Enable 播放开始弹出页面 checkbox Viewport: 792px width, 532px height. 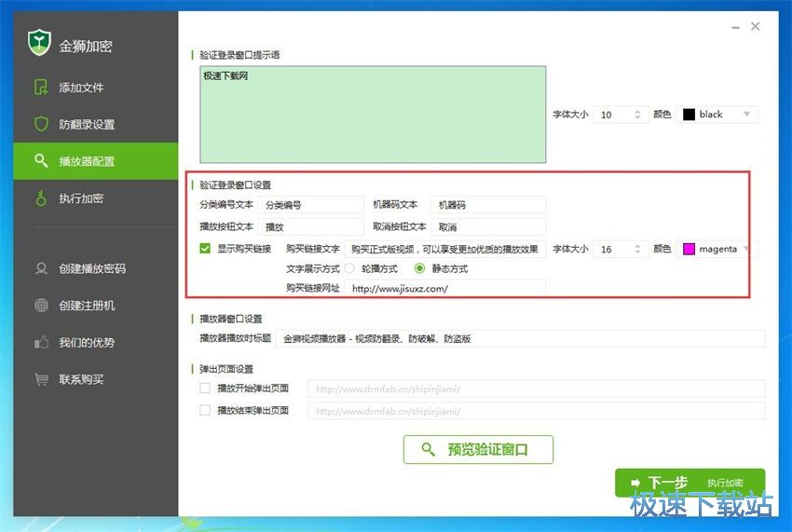tap(205, 388)
